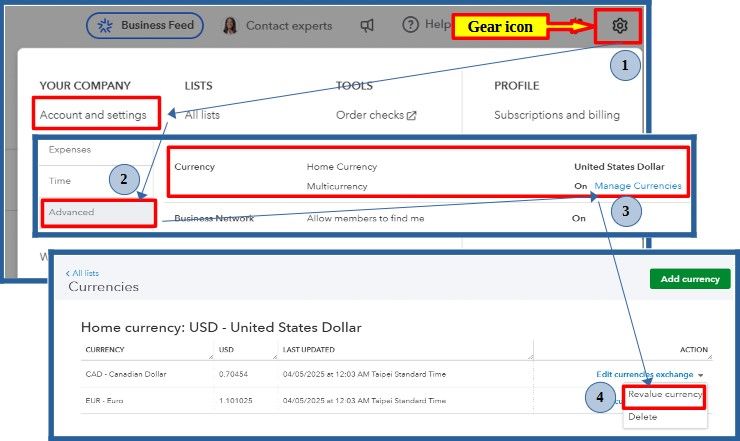Sort by CURRENCY column header
This screenshot has width=740, height=441.
click(105, 349)
